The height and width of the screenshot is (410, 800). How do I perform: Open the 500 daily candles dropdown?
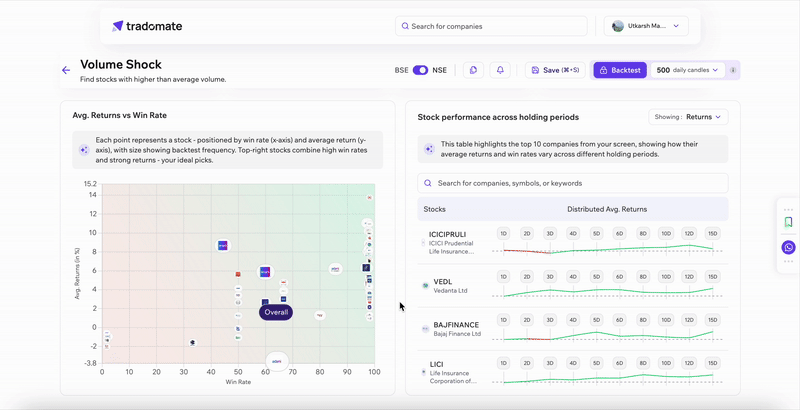coord(688,70)
